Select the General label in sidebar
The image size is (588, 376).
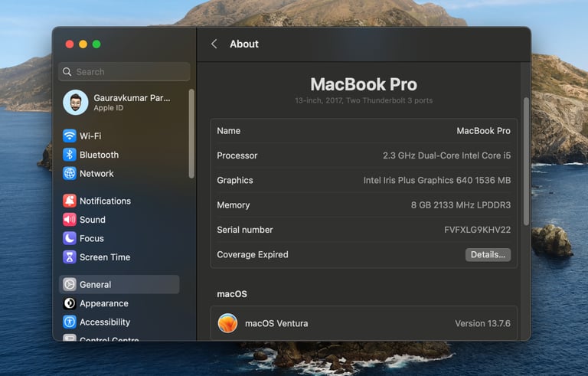pyautogui.click(x=95, y=284)
